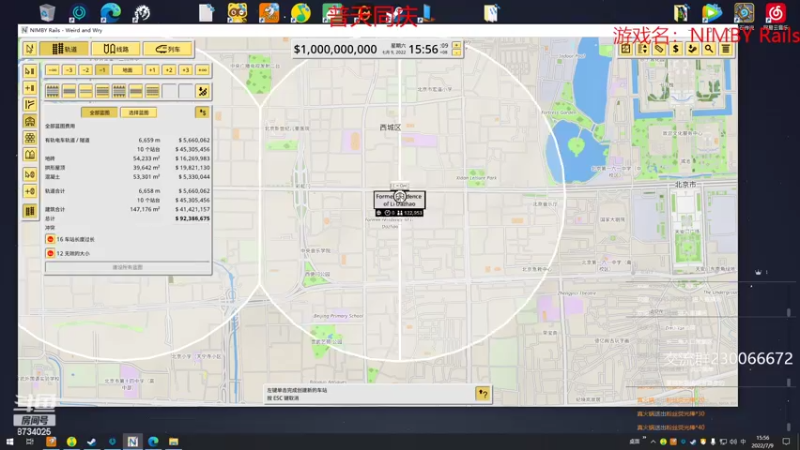Set track level to 地面 (ground)

(127, 70)
